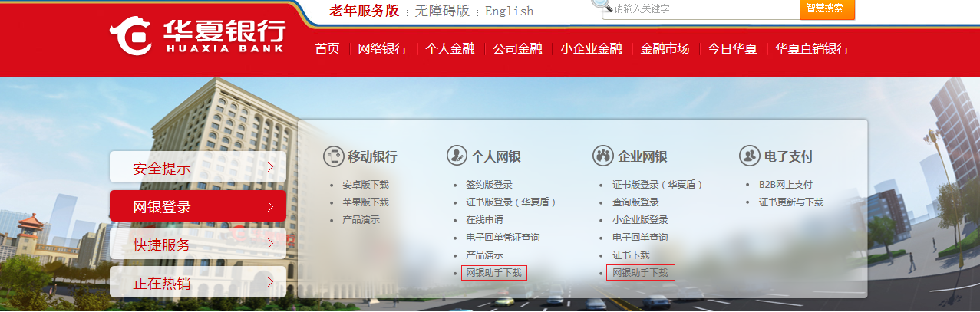The height and width of the screenshot is (312, 980).
Task: Open the 华夏直销银行 menu item
Action: point(812,48)
